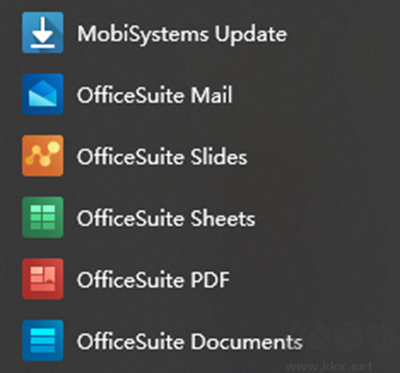Launch the email app with the open-envelope icon
The height and width of the screenshot is (373, 400).
(x=43, y=94)
